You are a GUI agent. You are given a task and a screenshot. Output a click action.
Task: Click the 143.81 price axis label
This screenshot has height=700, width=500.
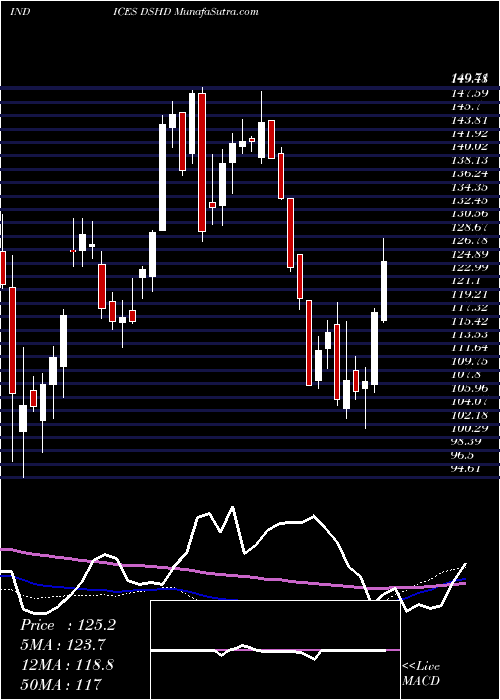[470, 120]
